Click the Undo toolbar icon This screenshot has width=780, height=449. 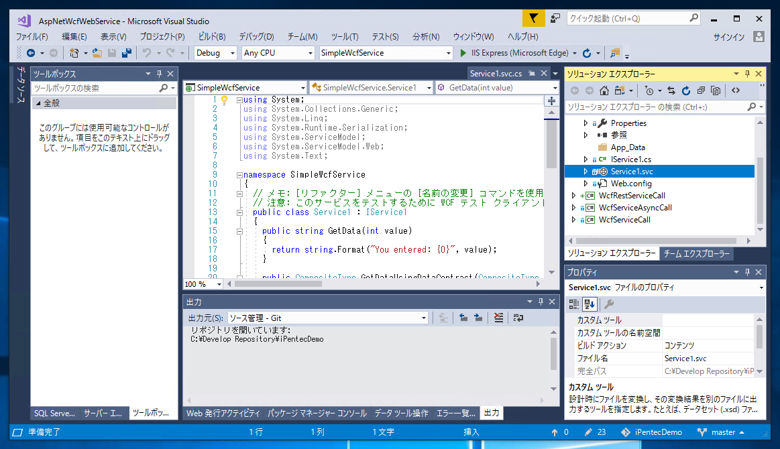pyautogui.click(x=147, y=53)
